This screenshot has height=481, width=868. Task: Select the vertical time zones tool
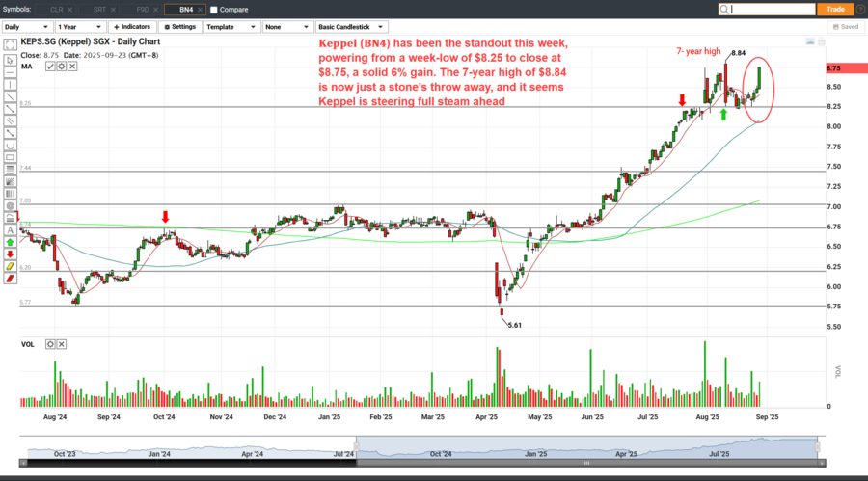pos(10,194)
